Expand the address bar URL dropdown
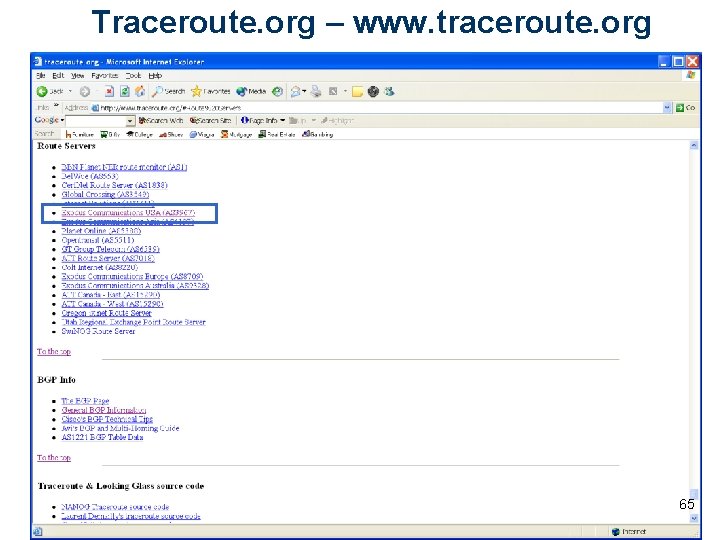 coord(667,108)
